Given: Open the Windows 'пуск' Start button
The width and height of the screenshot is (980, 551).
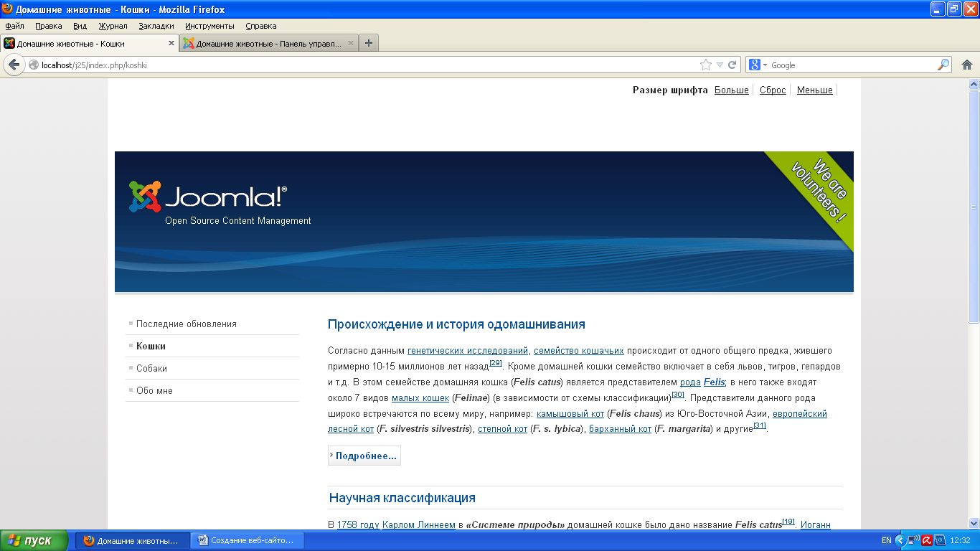Looking at the screenshot, I should click(x=34, y=540).
